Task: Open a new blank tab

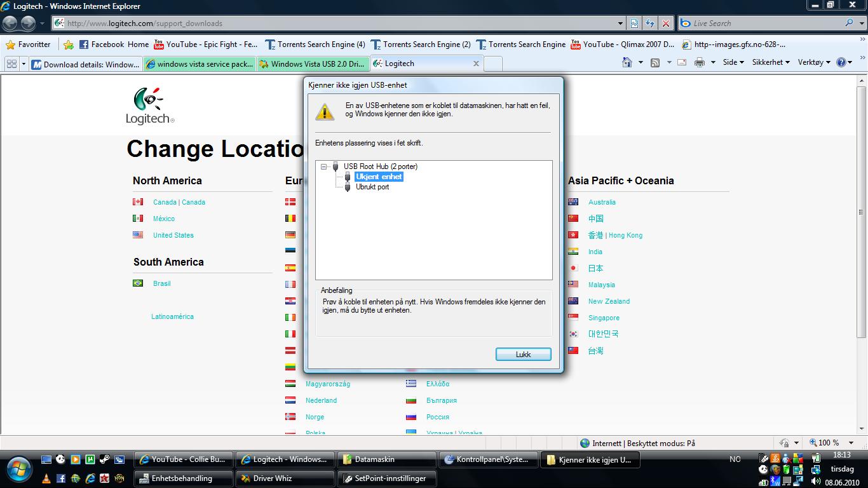Action: click(x=493, y=64)
